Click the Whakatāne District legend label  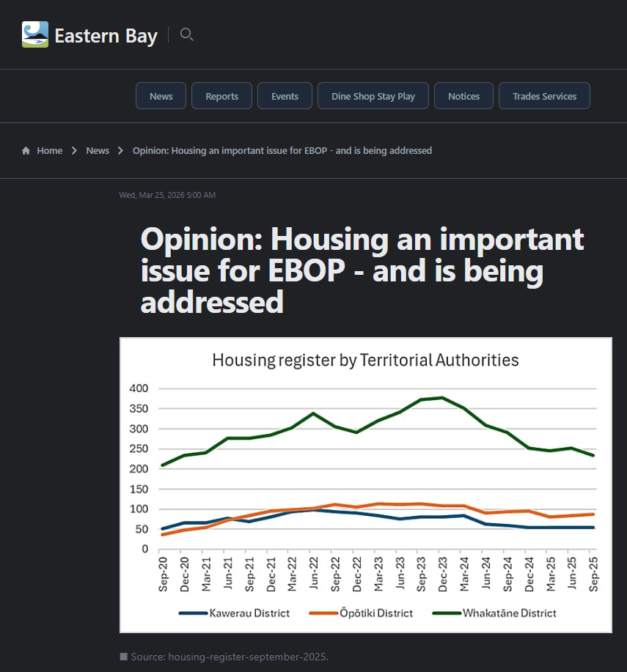click(x=510, y=613)
